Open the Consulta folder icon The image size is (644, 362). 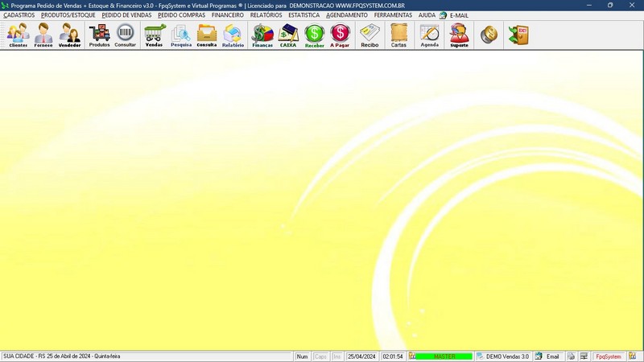click(207, 35)
